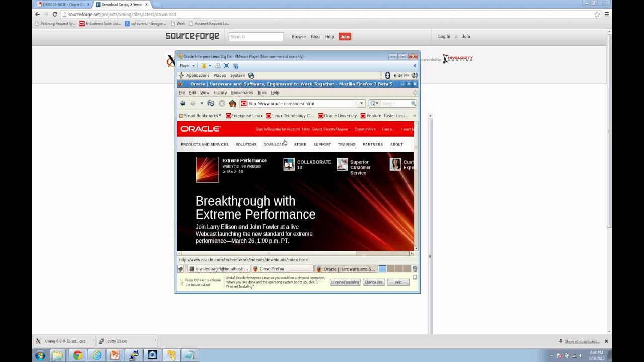Click the COLLABORATE 13 thumbnail
This screenshot has height=362, width=644.
click(289, 164)
